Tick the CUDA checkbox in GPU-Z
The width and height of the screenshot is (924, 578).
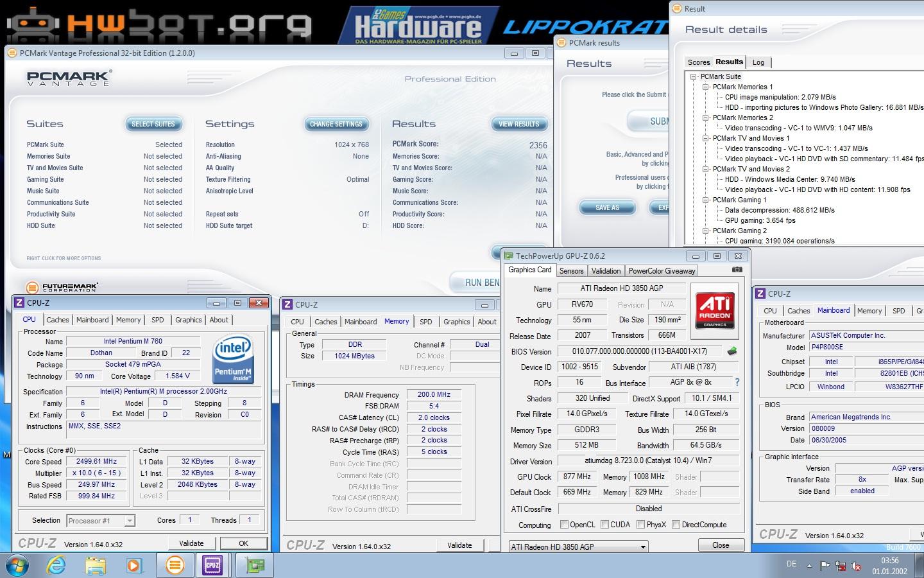tap(604, 525)
